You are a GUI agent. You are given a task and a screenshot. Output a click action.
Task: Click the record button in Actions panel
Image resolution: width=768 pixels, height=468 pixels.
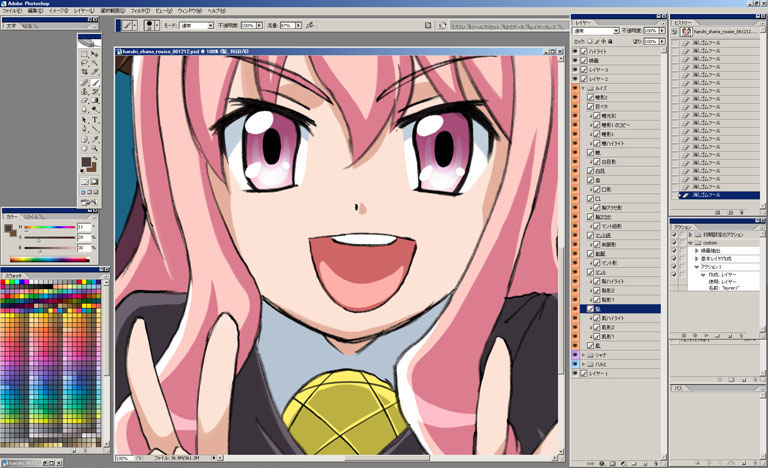click(695, 336)
